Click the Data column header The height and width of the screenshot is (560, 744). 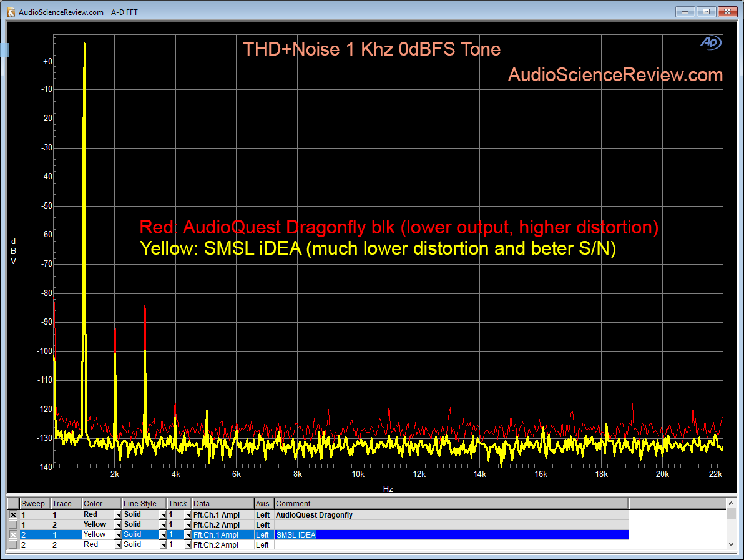pos(223,504)
